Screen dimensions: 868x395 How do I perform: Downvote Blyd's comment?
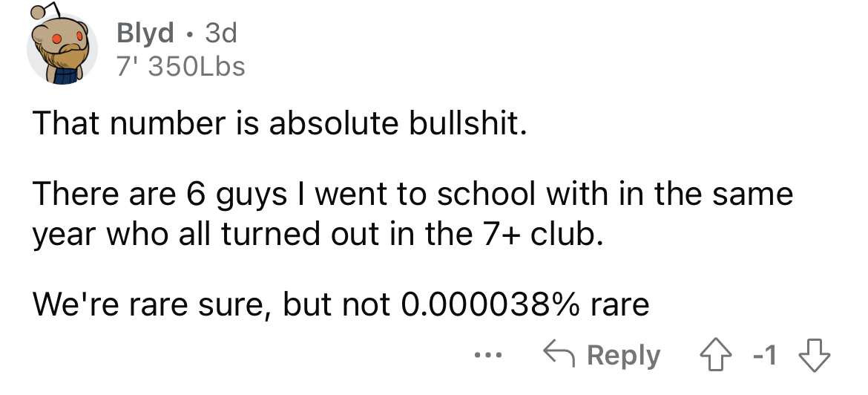(x=813, y=355)
